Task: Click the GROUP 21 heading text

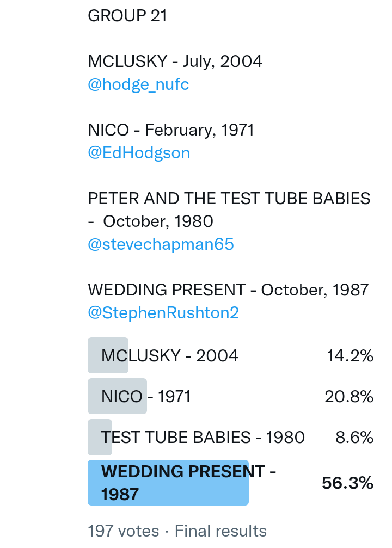Action: [127, 16]
